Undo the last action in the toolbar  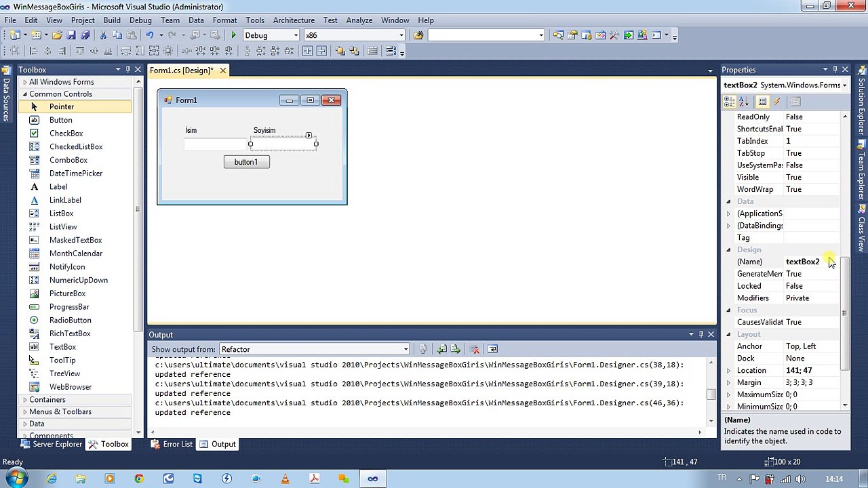tap(149, 35)
